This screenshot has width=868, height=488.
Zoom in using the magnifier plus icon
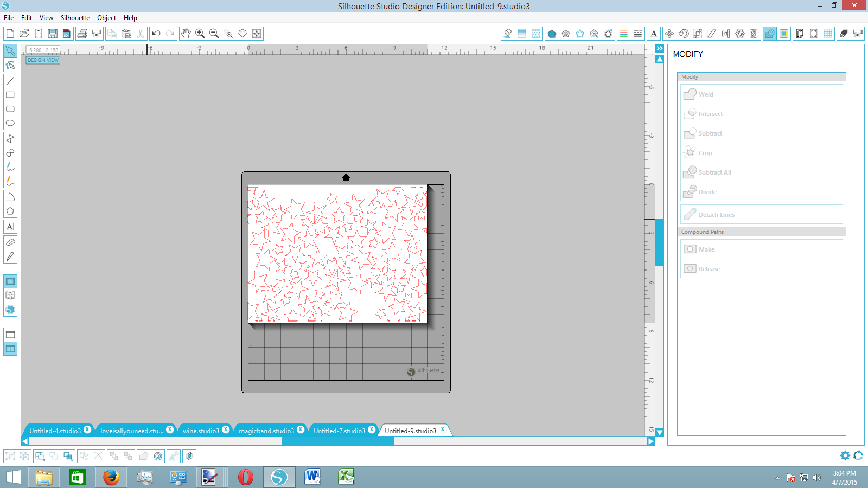(200, 34)
